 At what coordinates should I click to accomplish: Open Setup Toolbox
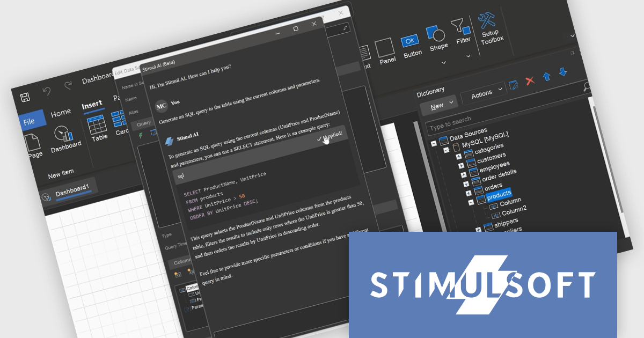[x=490, y=28]
